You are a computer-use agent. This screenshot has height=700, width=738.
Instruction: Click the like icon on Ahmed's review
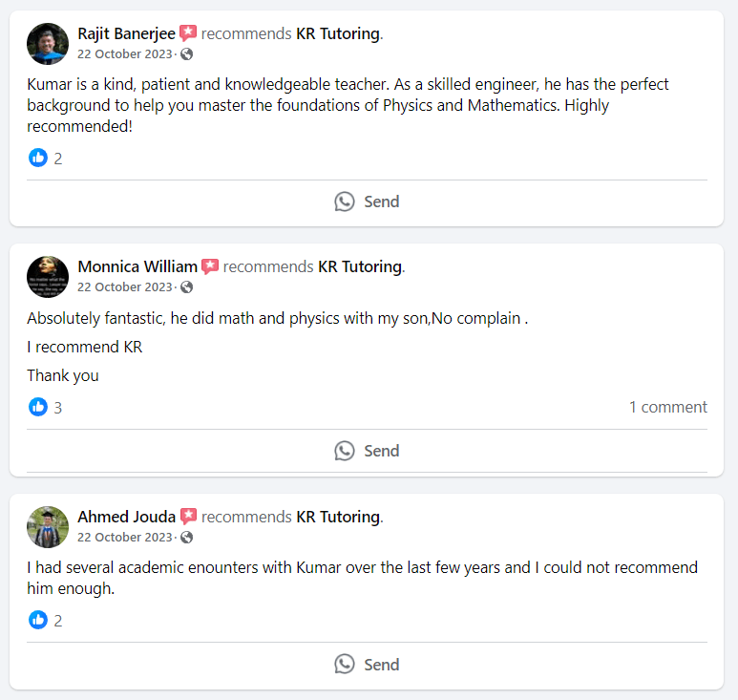38,620
